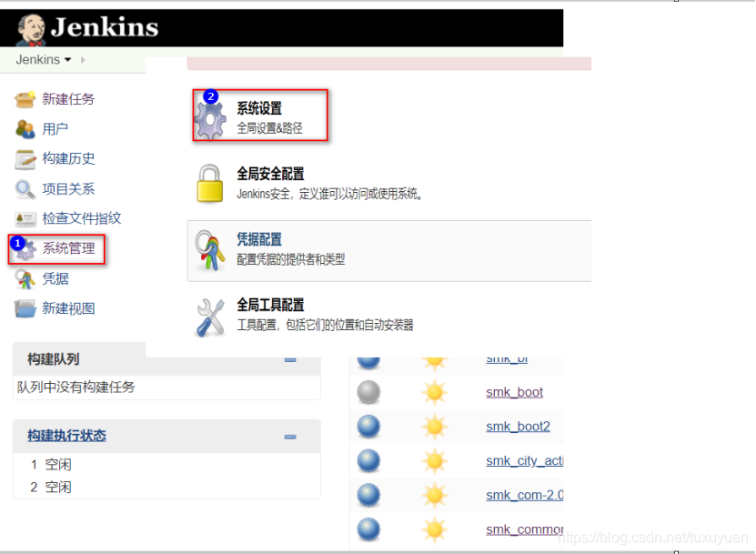Click the 凭据 keys icon in sidebar
Screen dimensions: 756x554
click(x=25, y=279)
